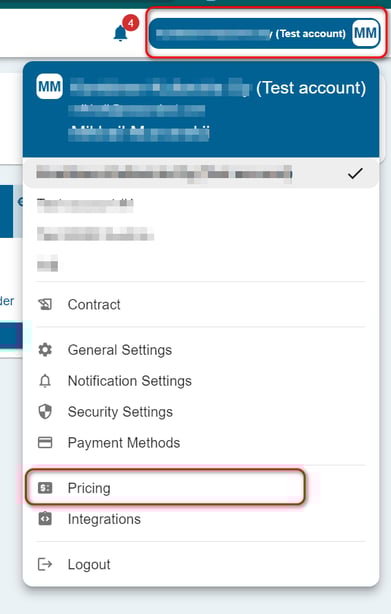Choose Logout to sign out

pos(201,564)
